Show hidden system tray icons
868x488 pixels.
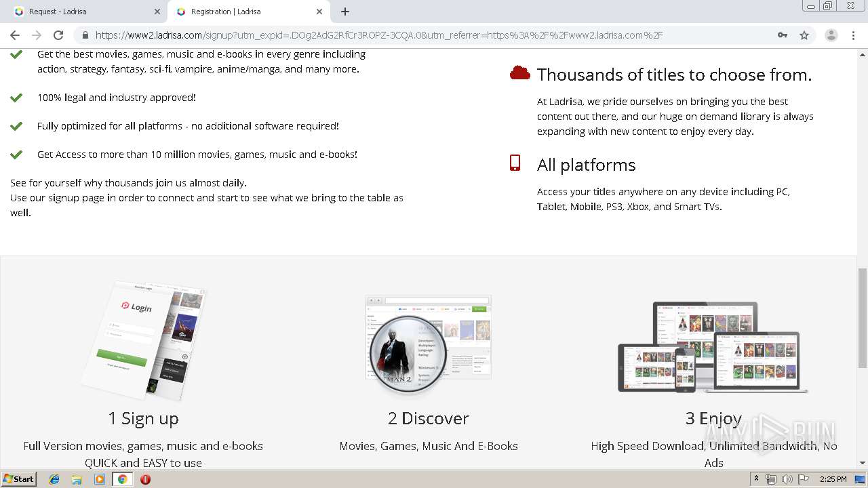click(756, 479)
